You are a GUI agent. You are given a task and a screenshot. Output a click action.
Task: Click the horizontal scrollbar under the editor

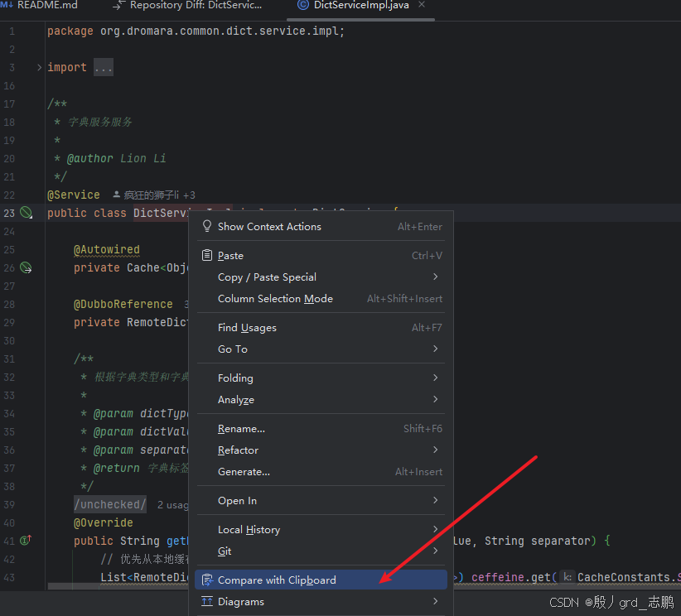[x=118, y=586]
